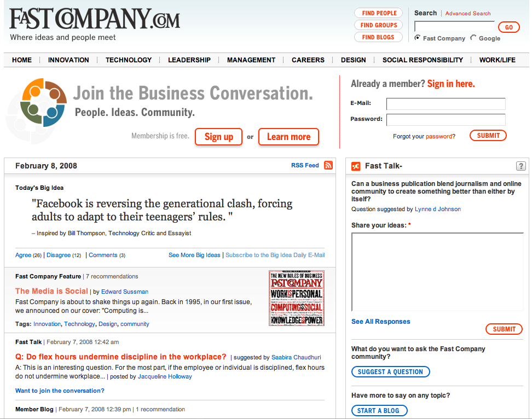
Task: Open the Careers nav item
Action: 308,60
